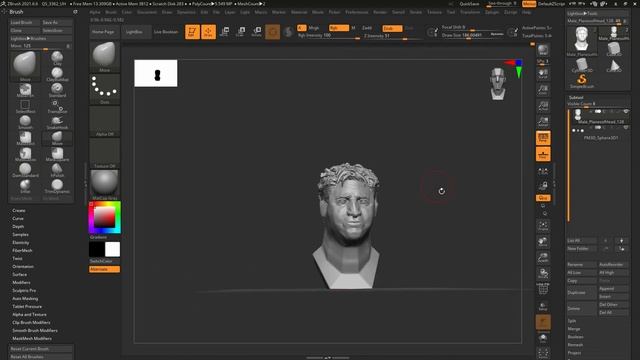Viewport: 640px width, 360px height.
Task: Toggle Persp perspective view
Action: (543, 138)
